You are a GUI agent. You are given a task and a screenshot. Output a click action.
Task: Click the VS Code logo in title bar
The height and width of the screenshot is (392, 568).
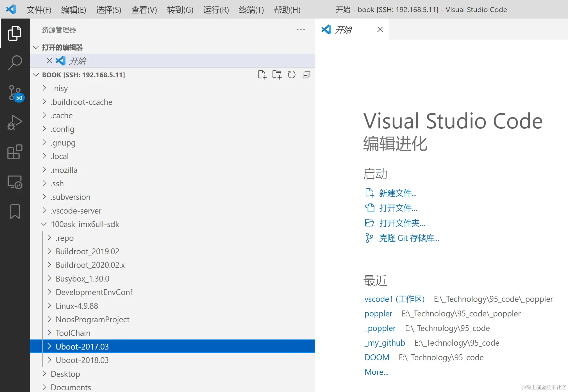[x=11, y=9]
